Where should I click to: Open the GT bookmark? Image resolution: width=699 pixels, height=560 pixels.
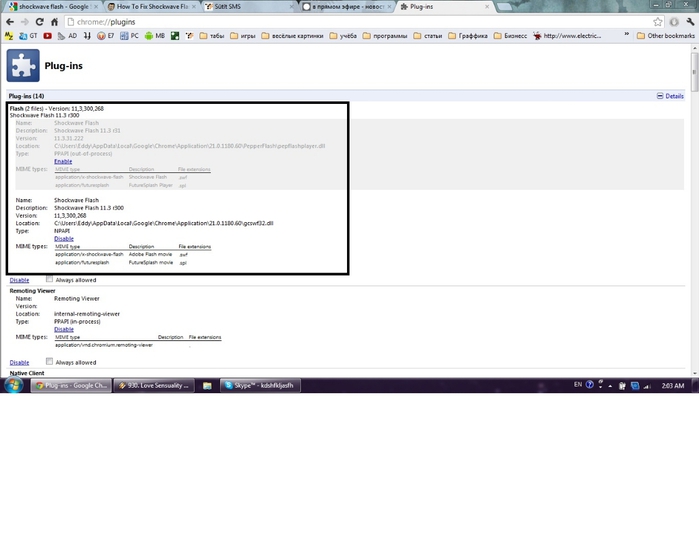28,36
